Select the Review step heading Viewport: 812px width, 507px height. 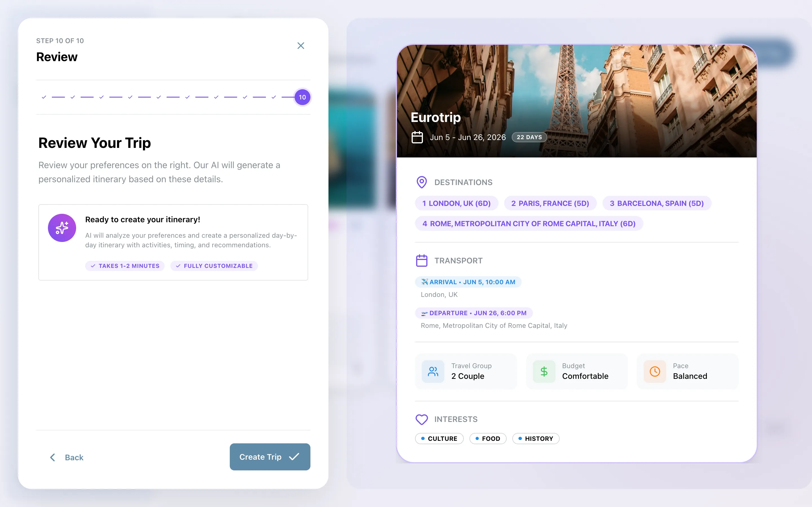point(57,57)
